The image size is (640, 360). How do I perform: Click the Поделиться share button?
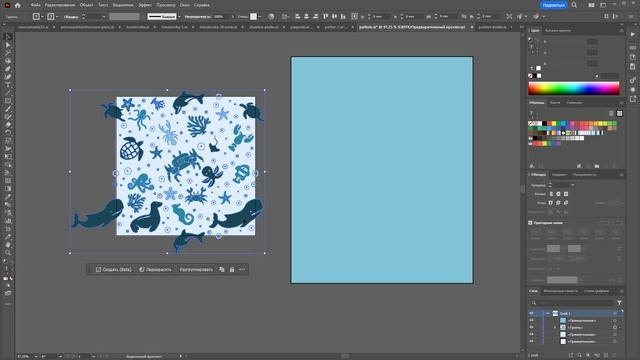point(553,5)
